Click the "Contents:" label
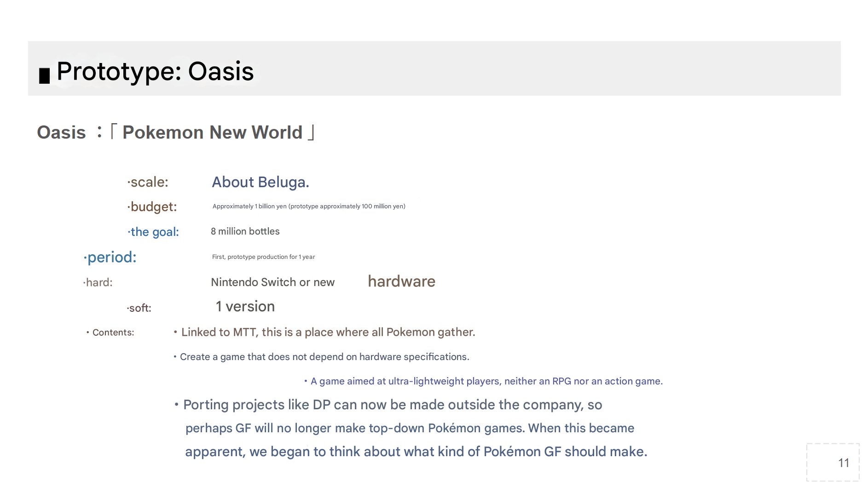 coord(110,332)
